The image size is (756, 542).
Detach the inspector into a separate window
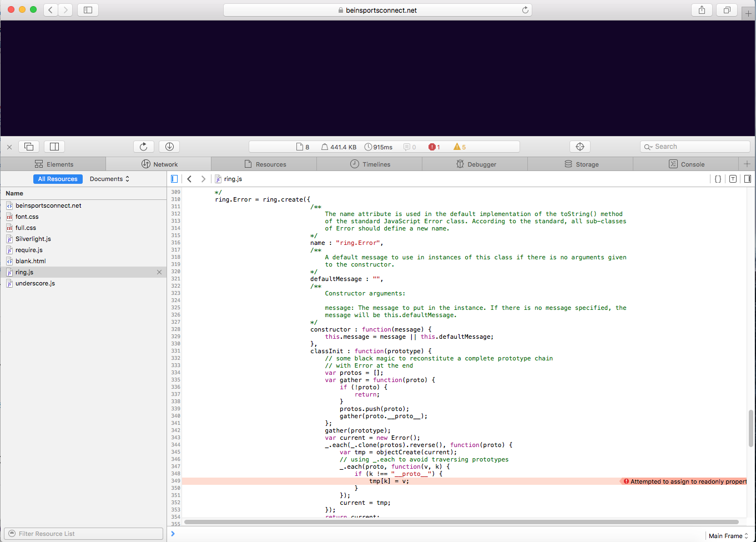29,147
